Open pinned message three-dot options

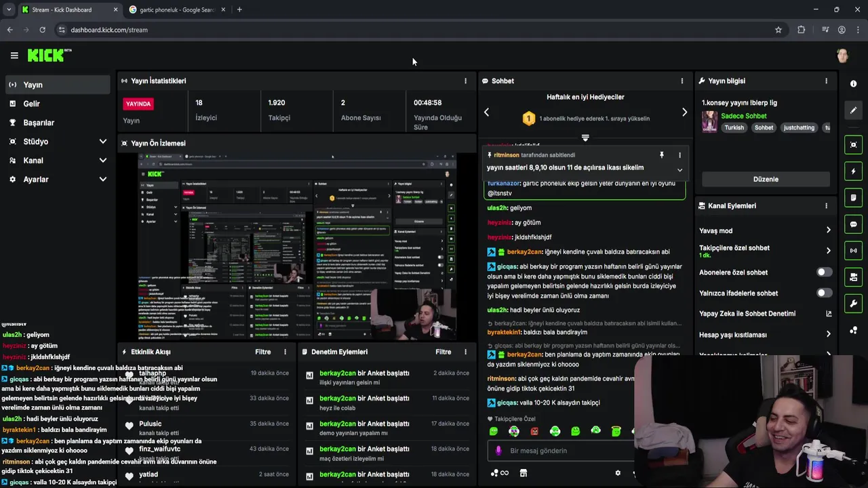click(679, 155)
